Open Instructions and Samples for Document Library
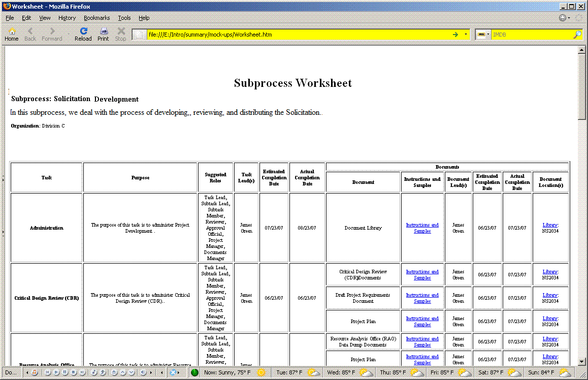The width and height of the screenshot is (588, 380). click(422, 228)
